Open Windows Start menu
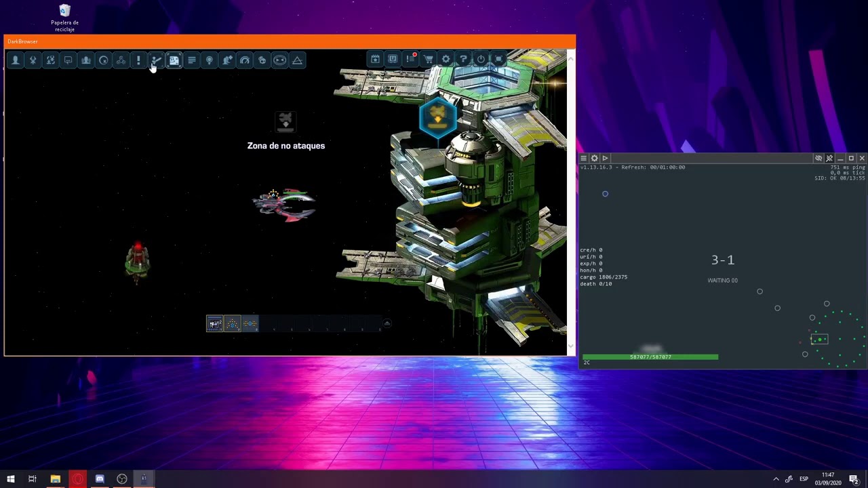Image resolution: width=868 pixels, height=488 pixels. click(10, 479)
